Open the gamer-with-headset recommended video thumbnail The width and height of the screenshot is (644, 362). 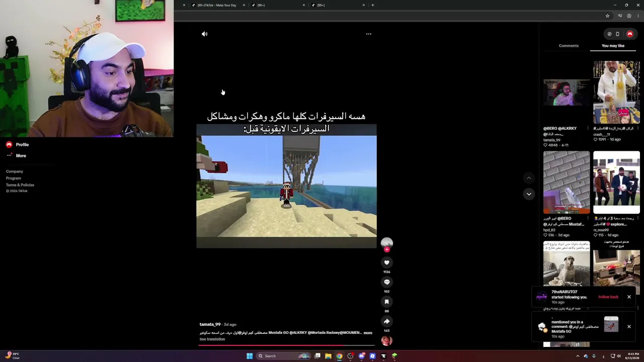[x=567, y=93]
